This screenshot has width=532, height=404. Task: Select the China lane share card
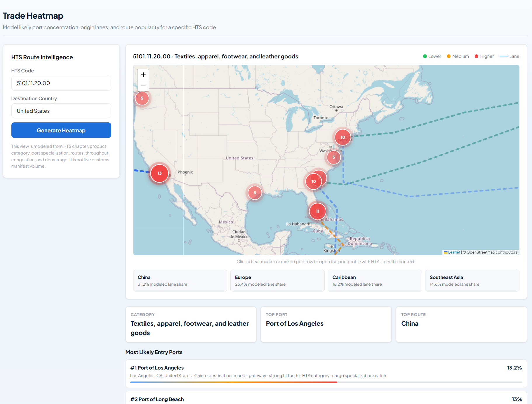180,280
